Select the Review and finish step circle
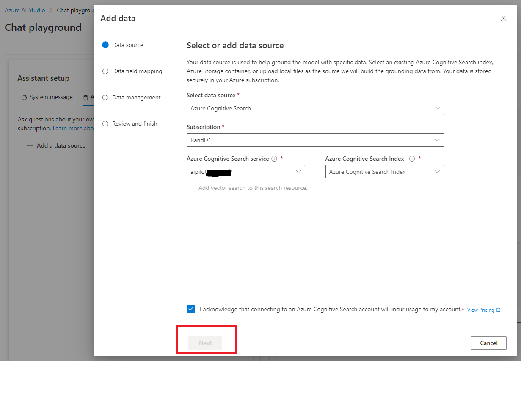The image size is (521, 420). coord(105,124)
